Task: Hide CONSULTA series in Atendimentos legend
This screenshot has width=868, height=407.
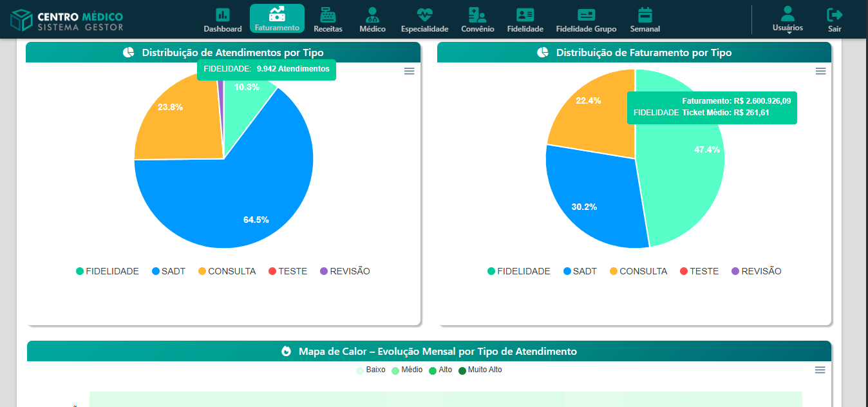Action: [227, 271]
